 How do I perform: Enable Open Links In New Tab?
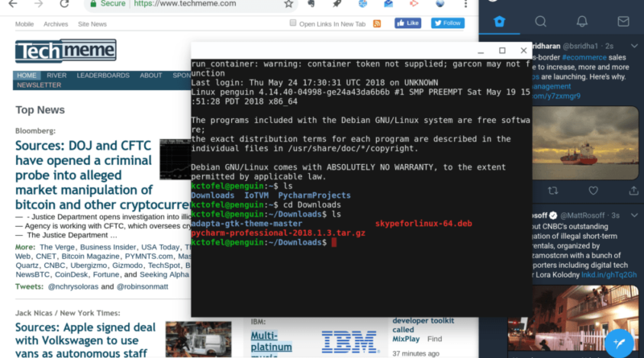click(x=293, y=23)
